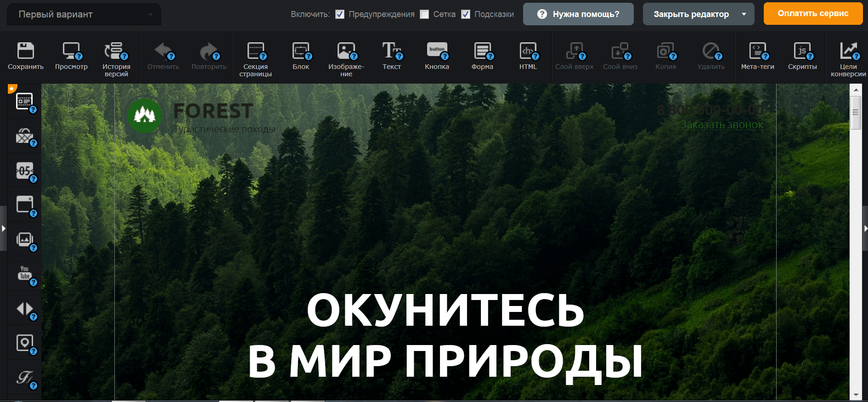
Task: Disable the Hints (Подсказки) checkbox
Action: click(x=466, y=14)
